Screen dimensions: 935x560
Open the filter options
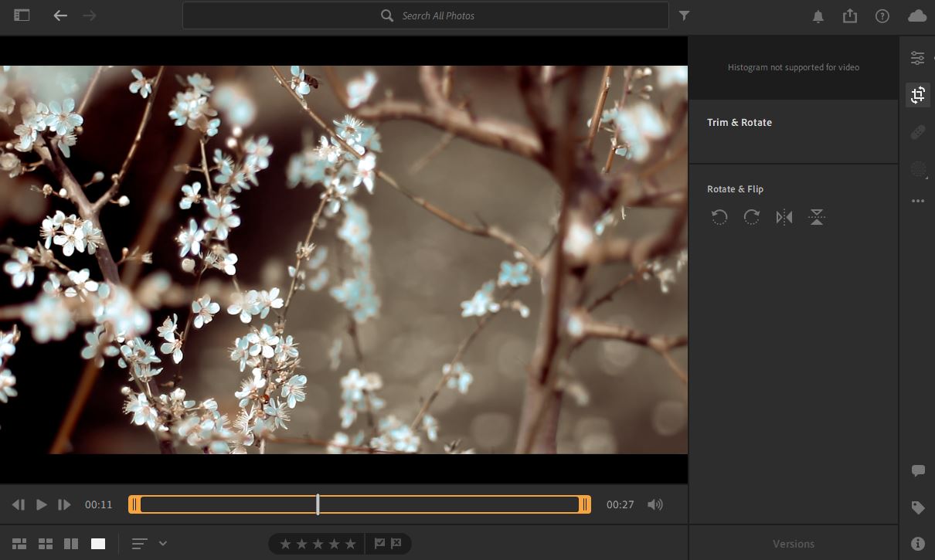684,15
